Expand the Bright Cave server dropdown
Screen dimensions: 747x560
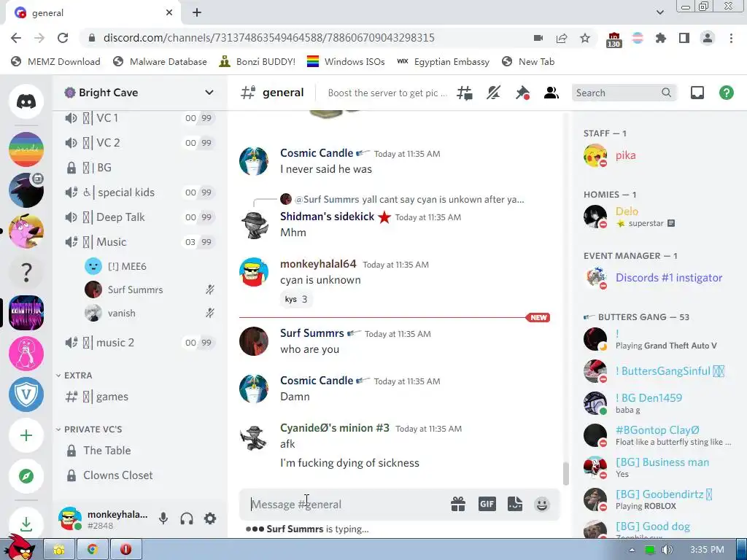209,93
